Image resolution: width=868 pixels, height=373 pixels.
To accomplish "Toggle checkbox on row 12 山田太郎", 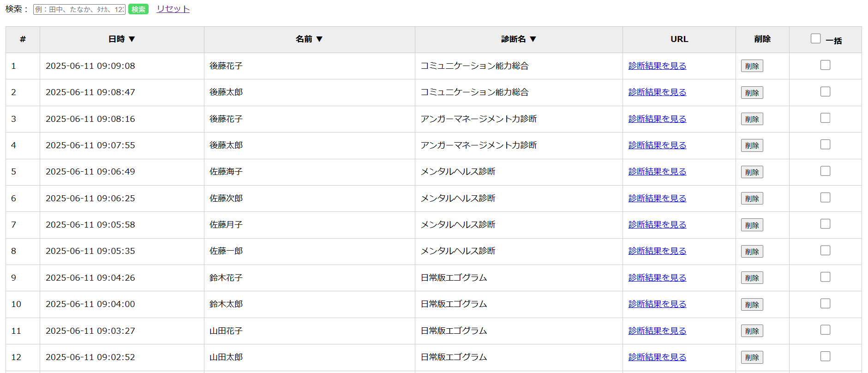I will click(x=825, y=356).
